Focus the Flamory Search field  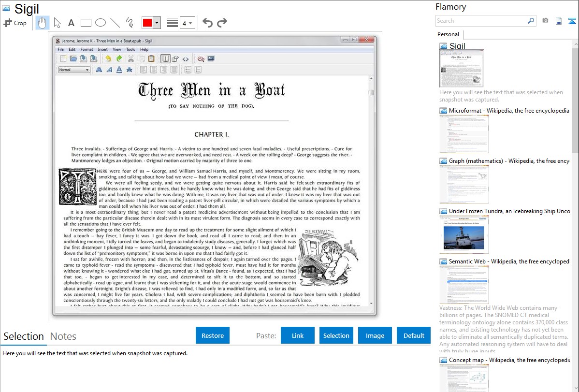point(481,21)
